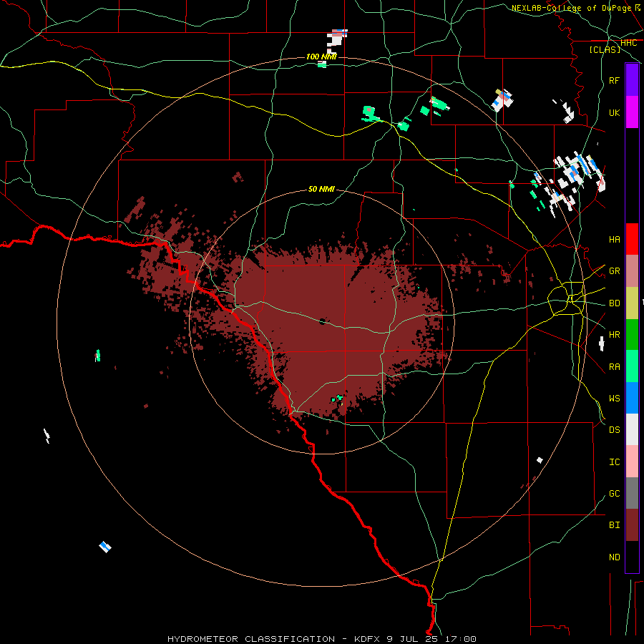Click the white DS legend color swatch
Screen dimensions: 644x644
point(632,429)
